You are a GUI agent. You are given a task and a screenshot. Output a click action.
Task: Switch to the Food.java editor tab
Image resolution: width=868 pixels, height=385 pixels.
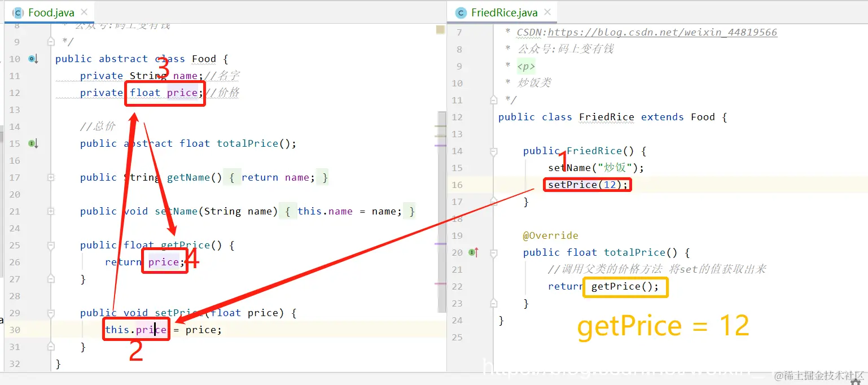[x=51, y=12]
